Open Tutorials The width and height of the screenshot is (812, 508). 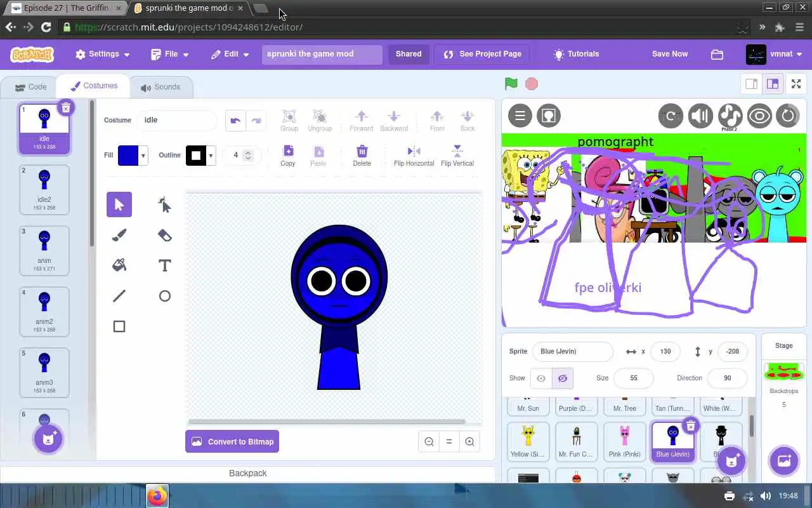(x=576, y=54)
